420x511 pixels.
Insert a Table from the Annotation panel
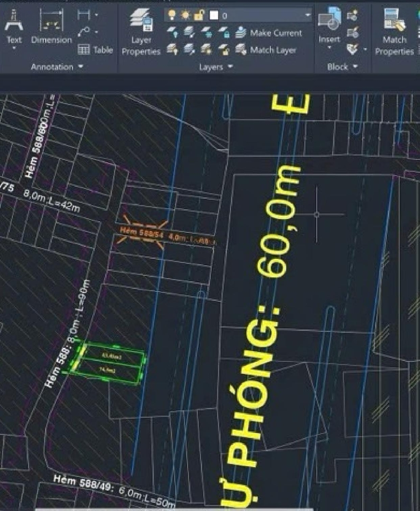tap(95, 50)
